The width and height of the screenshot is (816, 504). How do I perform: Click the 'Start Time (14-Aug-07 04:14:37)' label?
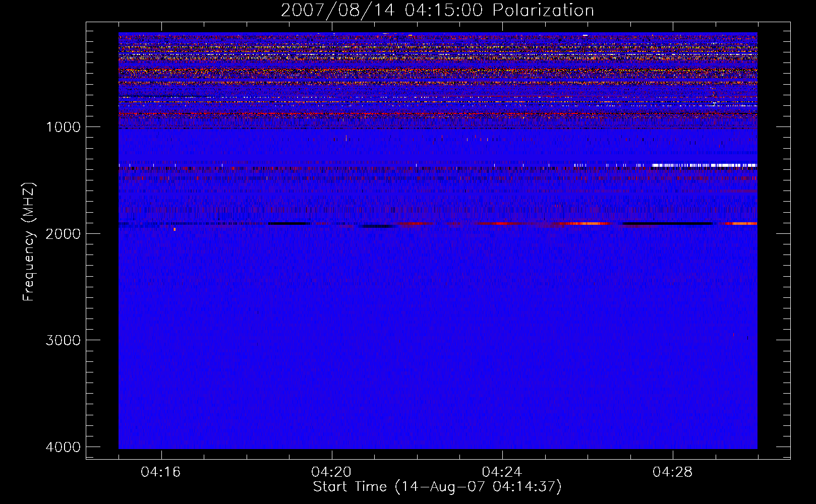pos(437,487)
